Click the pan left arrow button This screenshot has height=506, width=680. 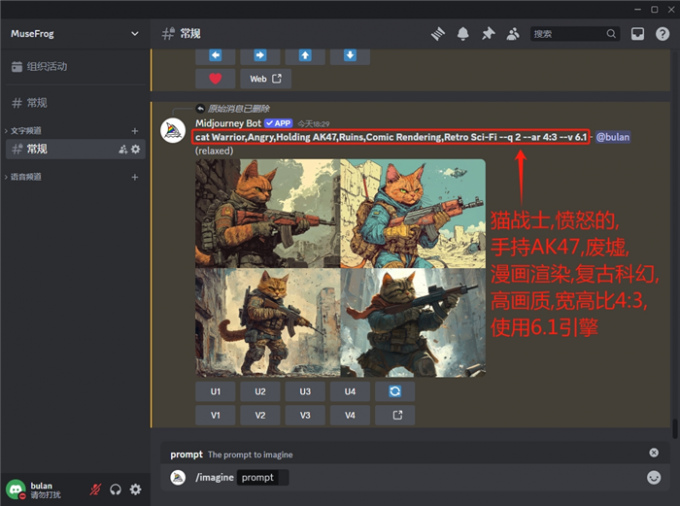215,55
